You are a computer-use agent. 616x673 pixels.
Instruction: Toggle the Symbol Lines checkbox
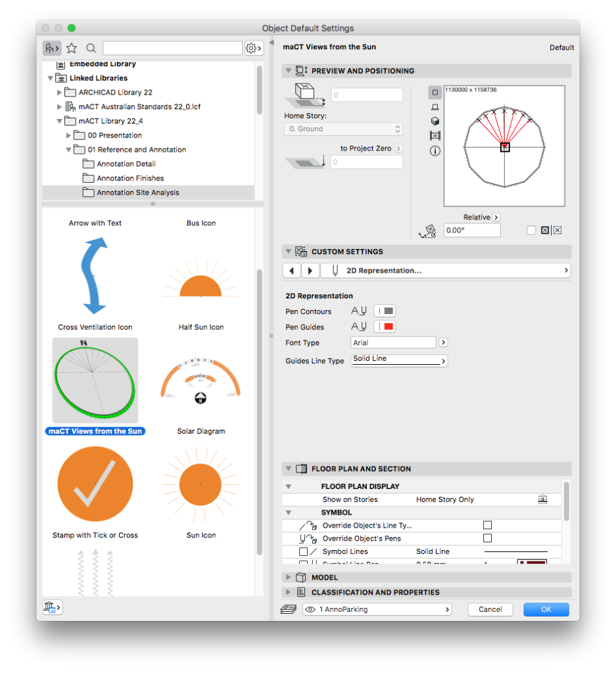click(x=303, y=551)
